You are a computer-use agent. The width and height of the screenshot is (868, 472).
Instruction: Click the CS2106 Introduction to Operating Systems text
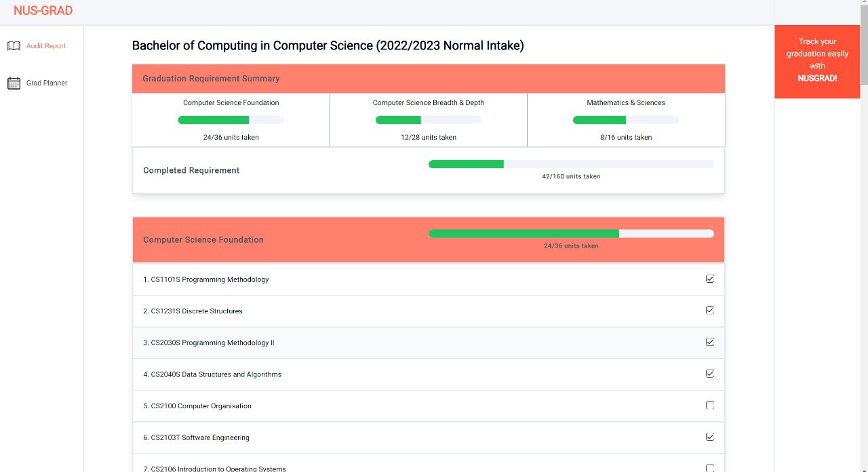click(214, 469)
